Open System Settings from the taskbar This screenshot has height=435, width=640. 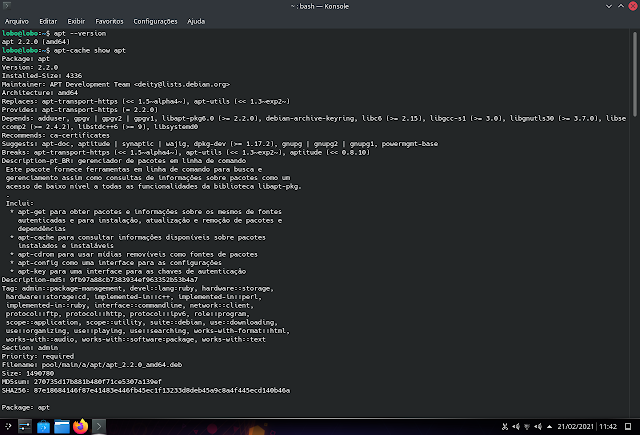pos(25,427)
